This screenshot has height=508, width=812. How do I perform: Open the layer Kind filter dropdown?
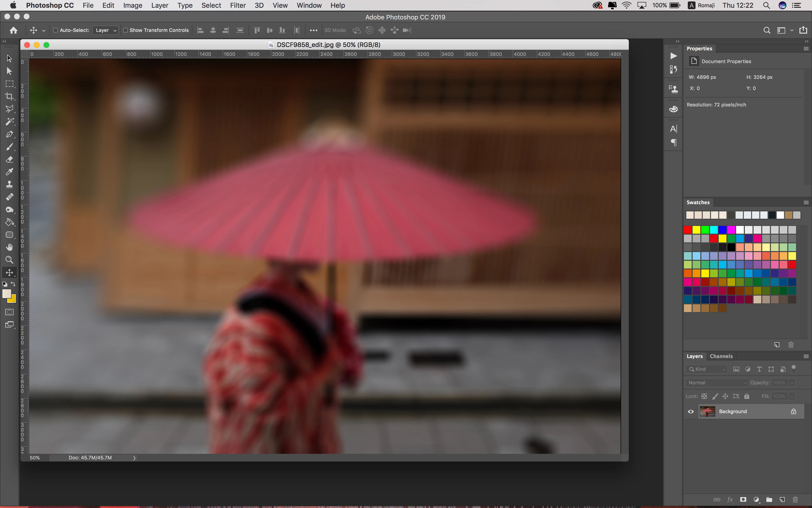[x=706, y=369]
